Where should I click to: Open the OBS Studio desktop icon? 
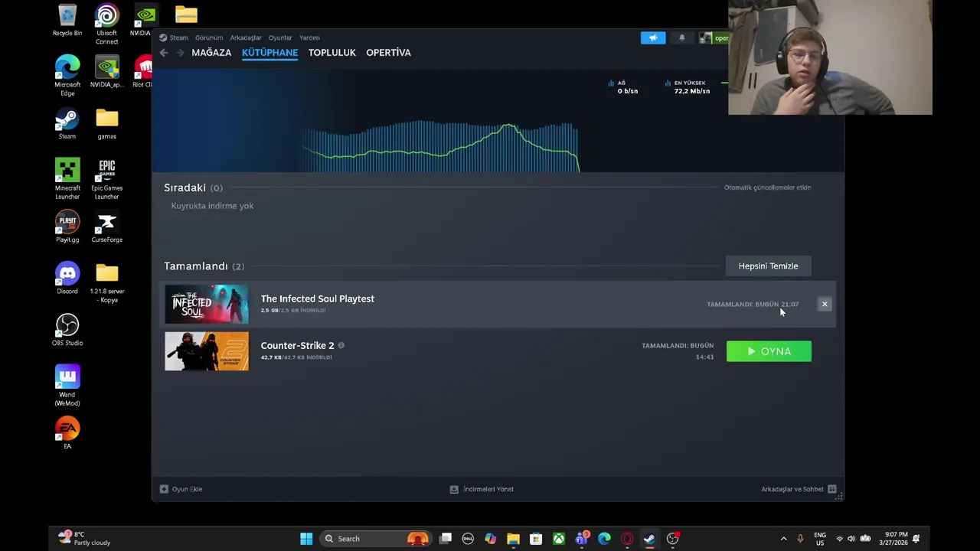[x=67, y=330]
